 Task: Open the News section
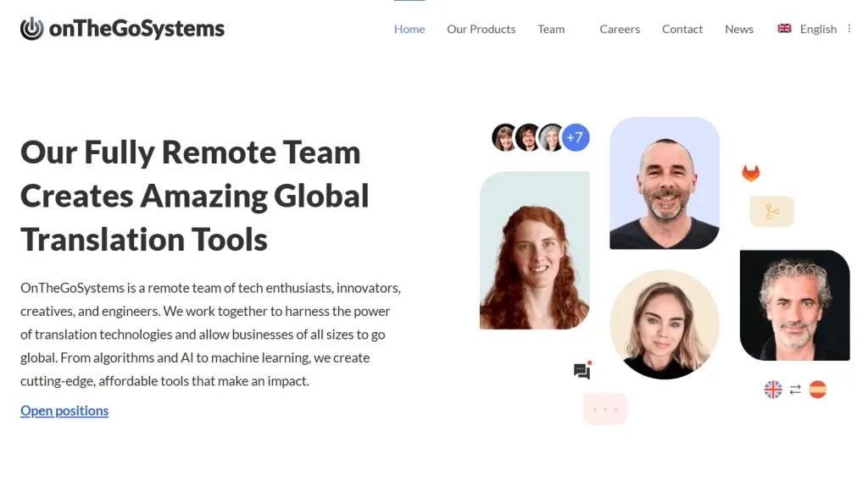[x=739, y=29]
